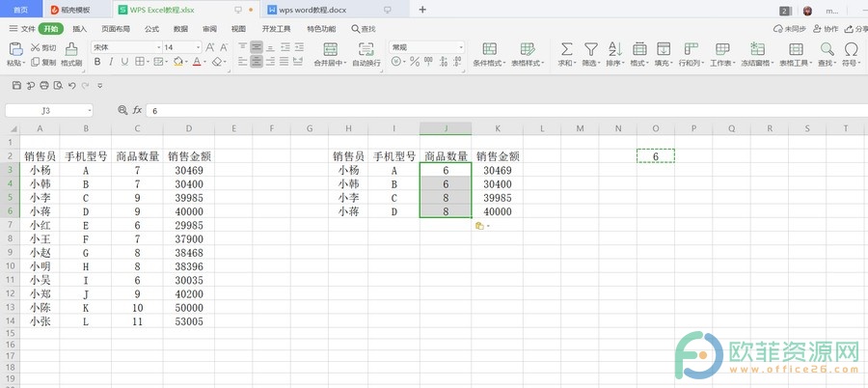The width and height of the screenshot is (868, 388).
Task: Click the Name Box showing J3
Action: pyautogui.click(x=49, y=111)
